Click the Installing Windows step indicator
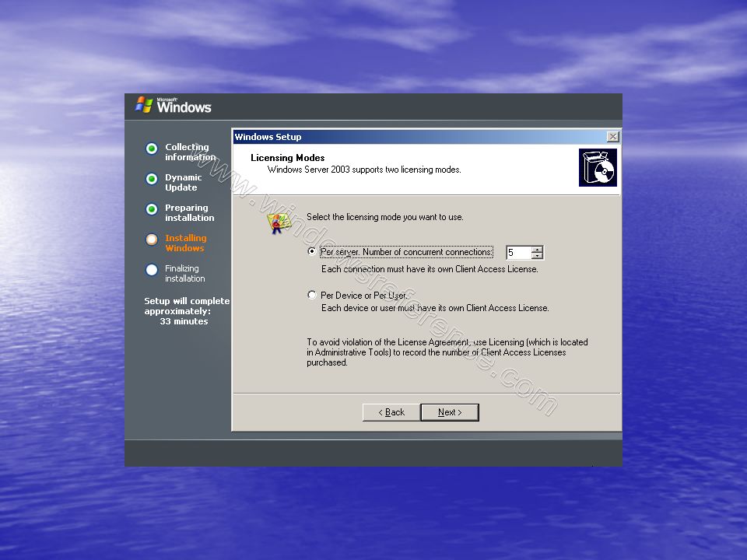This screenshot has height=560, width=747. (152, 240)
